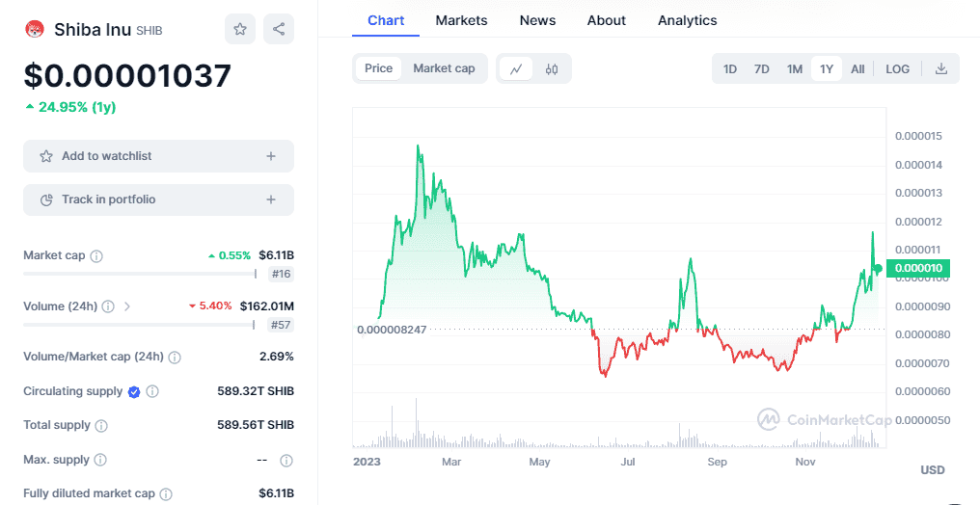Switch to candlestick chart view
980x505 pixels.
[x=552, y=68]
